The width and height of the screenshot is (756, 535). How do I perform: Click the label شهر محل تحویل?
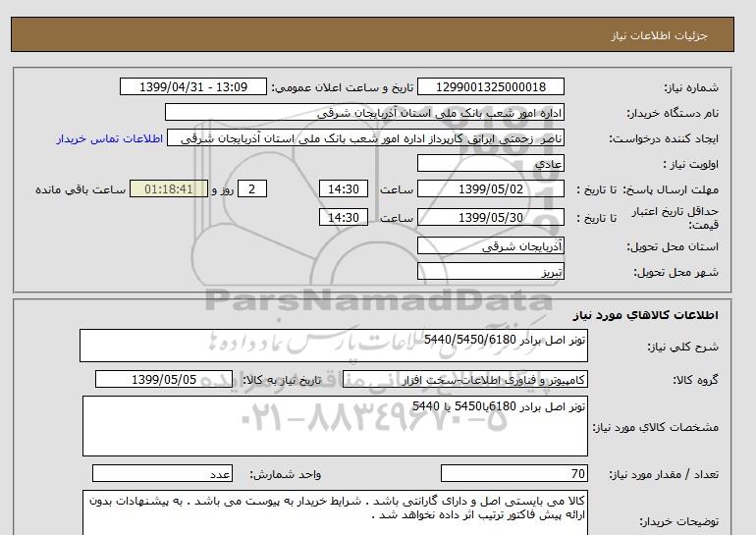tap(675, 272)
